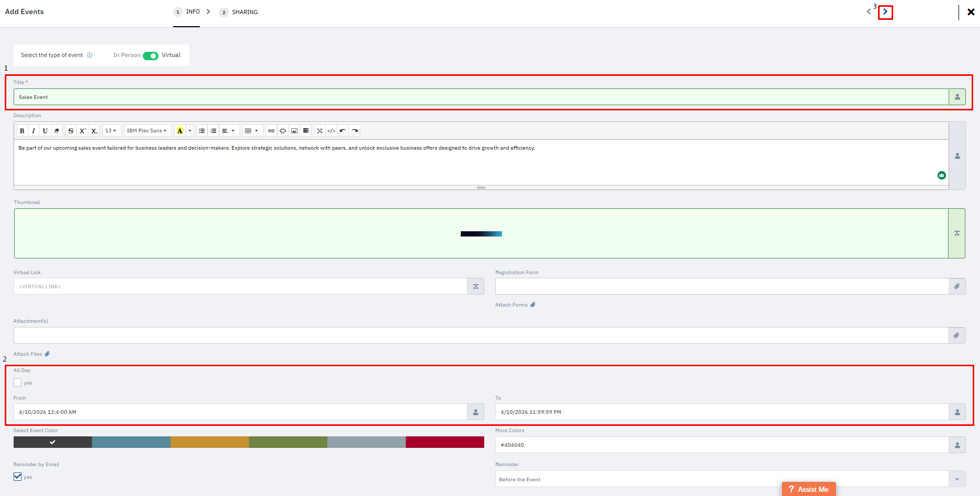Viewport: 980px width, 496px height.
Task: Switch description editor to code view
Action: [331, 131]
